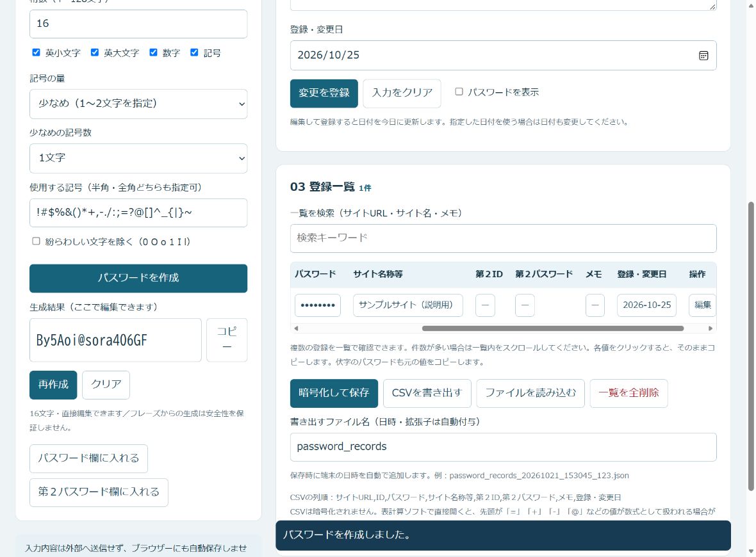Screen dimensions: 756x557
Task: Click the パスワードを作成 button
Action: (138, 278)
